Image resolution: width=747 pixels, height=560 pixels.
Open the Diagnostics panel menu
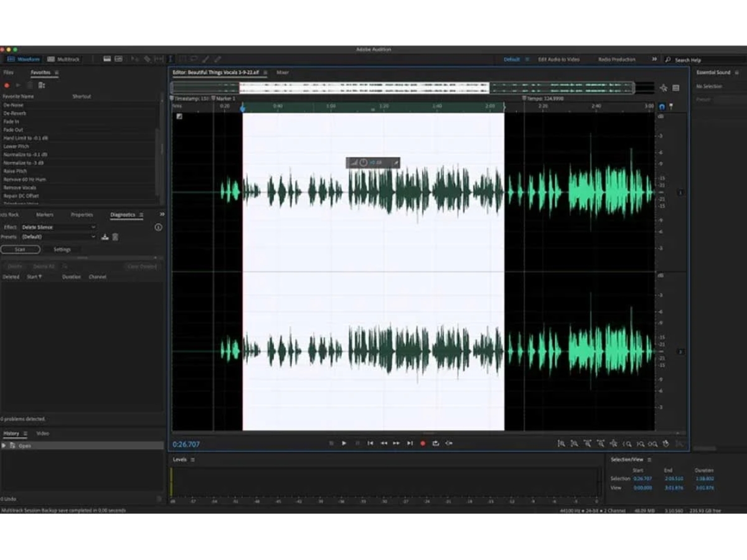pos(141,215)
